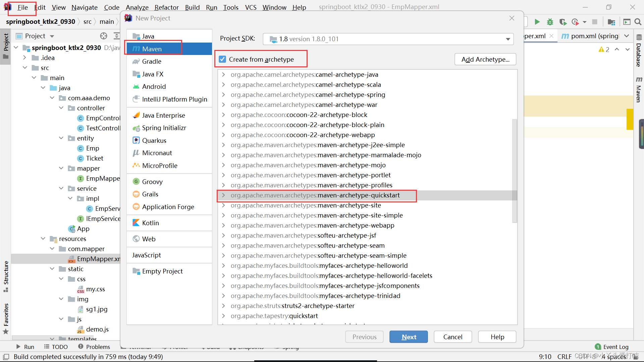
Task: Select MicroProfile project type
Action: (169, 166)
